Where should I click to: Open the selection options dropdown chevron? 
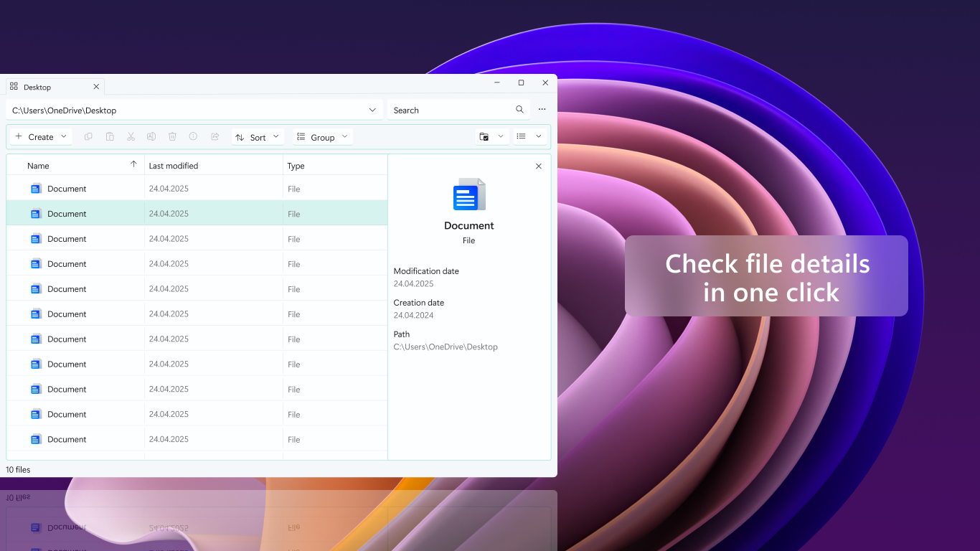[501, 136]
